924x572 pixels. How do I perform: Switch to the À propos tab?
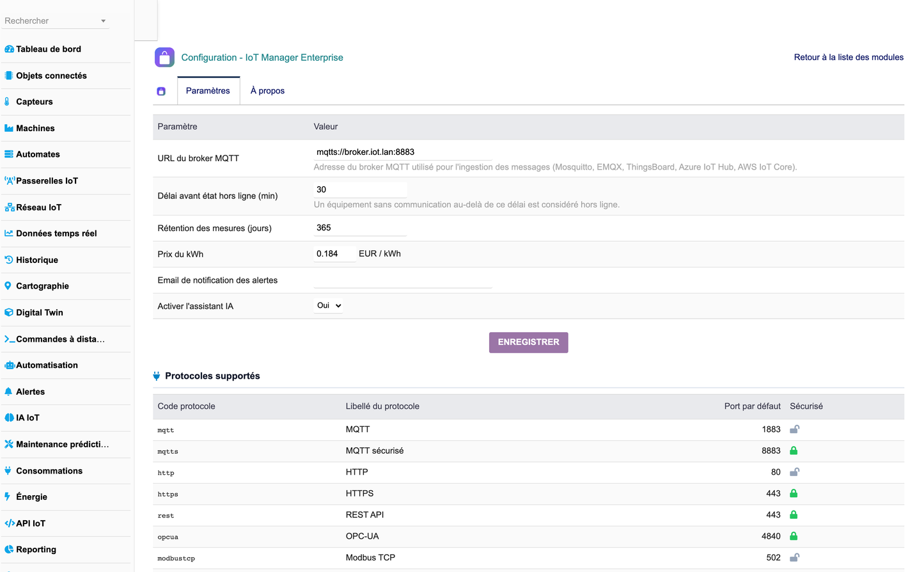pyautogui.click(x=267, y=91)
